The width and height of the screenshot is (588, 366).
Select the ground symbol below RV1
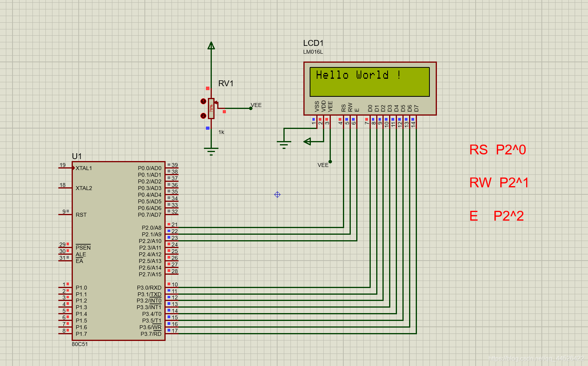211,152
